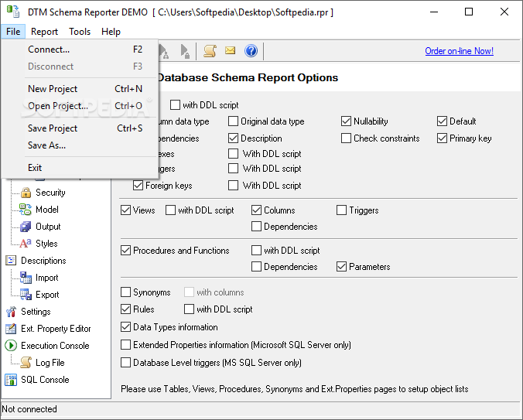This screenshot has width=523, height=420.
Task: Enable Extended Properties information checkbox
Action: (126, 345)
